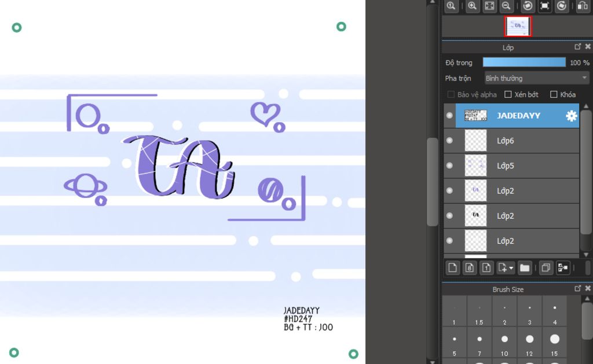The height and width of the screenshot is (364, 593).
Task: Choose brush size 5
Action: pyautogui.click(x=454, y=343)
